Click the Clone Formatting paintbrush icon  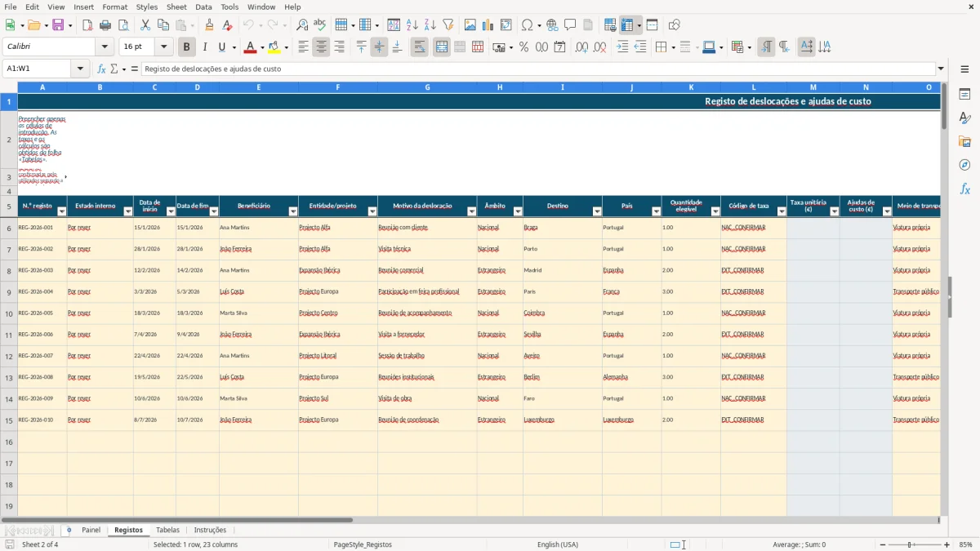coord(210,25)
